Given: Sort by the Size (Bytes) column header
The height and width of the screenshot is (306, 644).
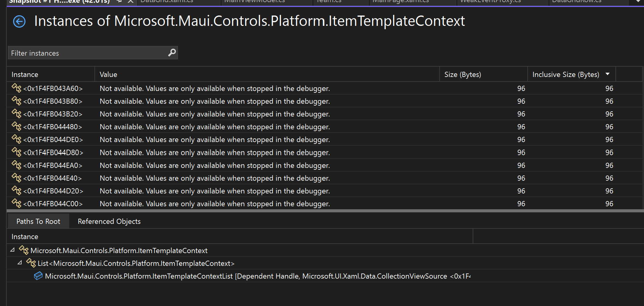Looking at the screenshot, I should (462, 74).
